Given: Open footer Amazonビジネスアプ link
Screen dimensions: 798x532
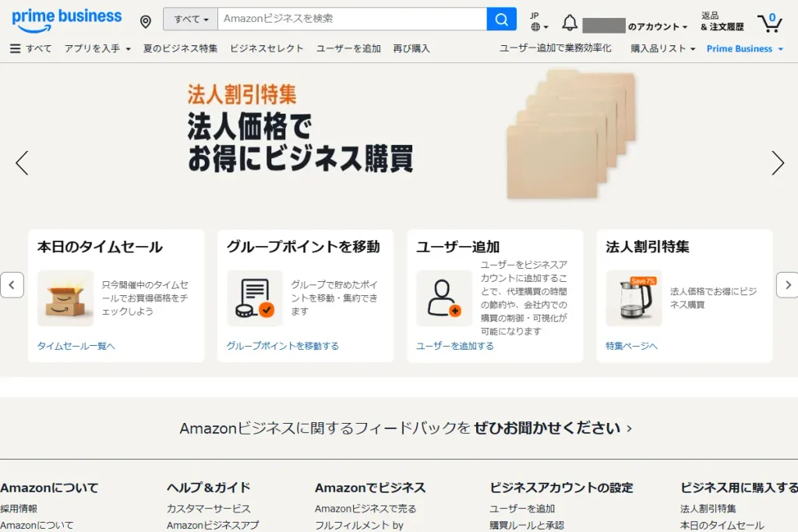Looking at the screenshot, I should click(x=213, y=526).
